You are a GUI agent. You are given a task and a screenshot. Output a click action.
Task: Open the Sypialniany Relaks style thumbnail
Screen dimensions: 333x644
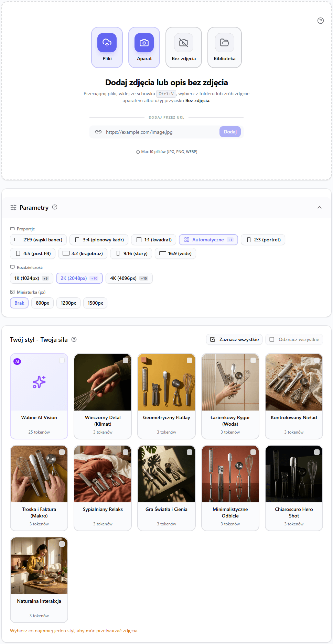[x=103, y=474]
